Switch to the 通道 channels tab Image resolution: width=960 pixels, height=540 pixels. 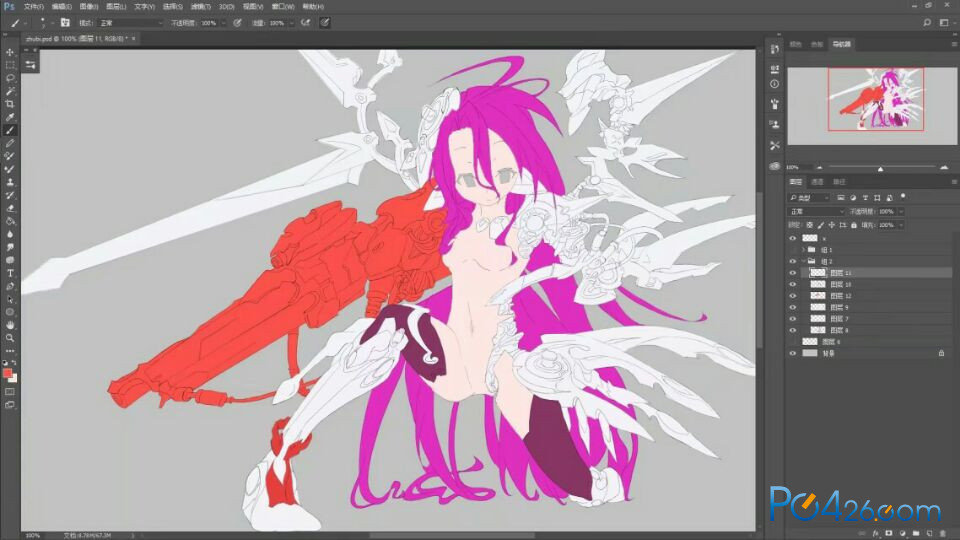(x=817, y=182)
